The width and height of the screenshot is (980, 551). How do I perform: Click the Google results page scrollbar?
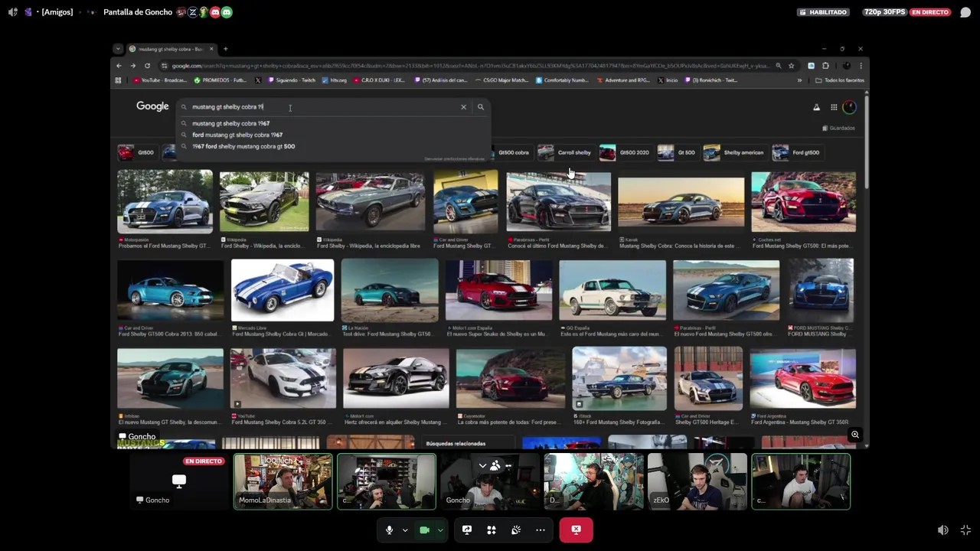pos(867,142)
